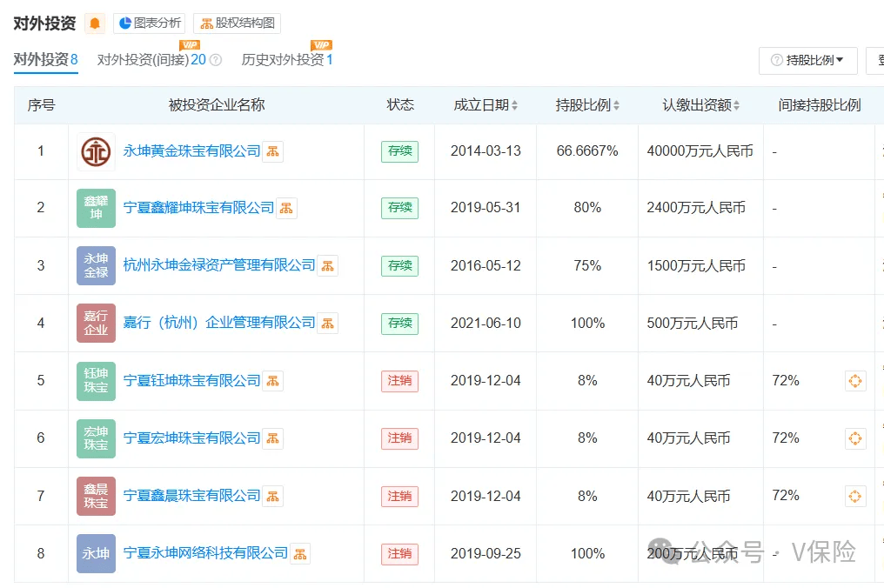Click the orange notification bell icon
884x588 pixels.
95,23
